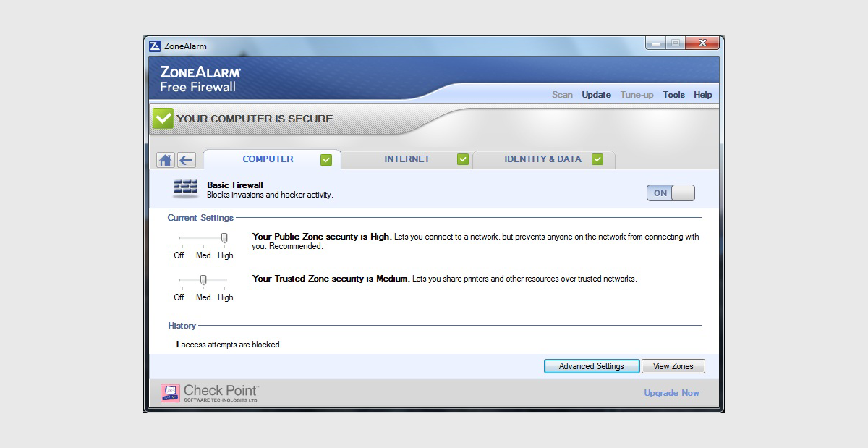Switch to the COMPUTER tab

271,159
